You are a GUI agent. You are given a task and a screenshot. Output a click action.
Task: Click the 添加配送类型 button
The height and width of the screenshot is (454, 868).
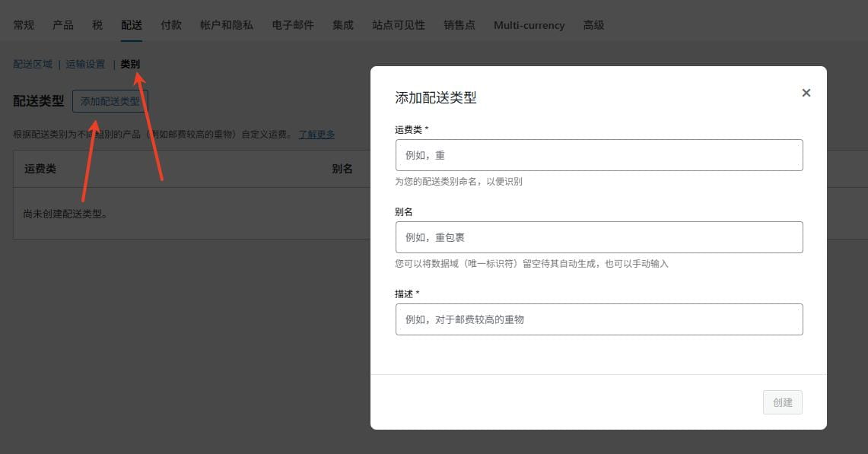click(110, 100)
